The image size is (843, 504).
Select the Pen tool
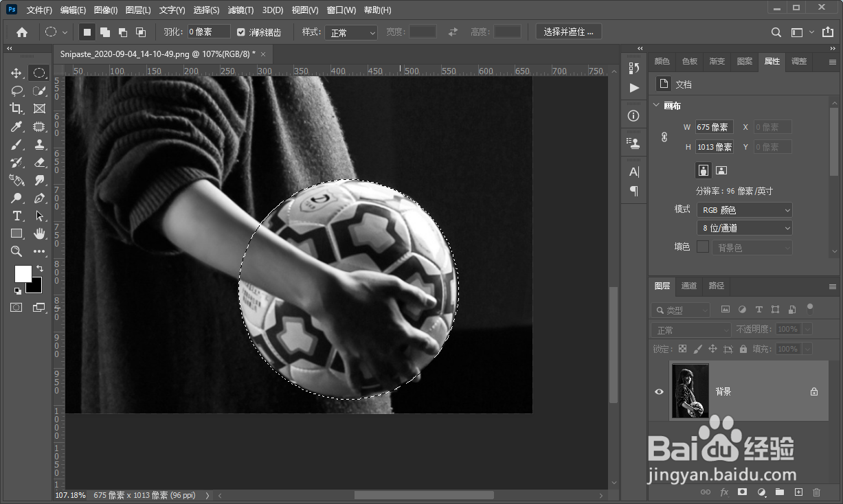39,198
